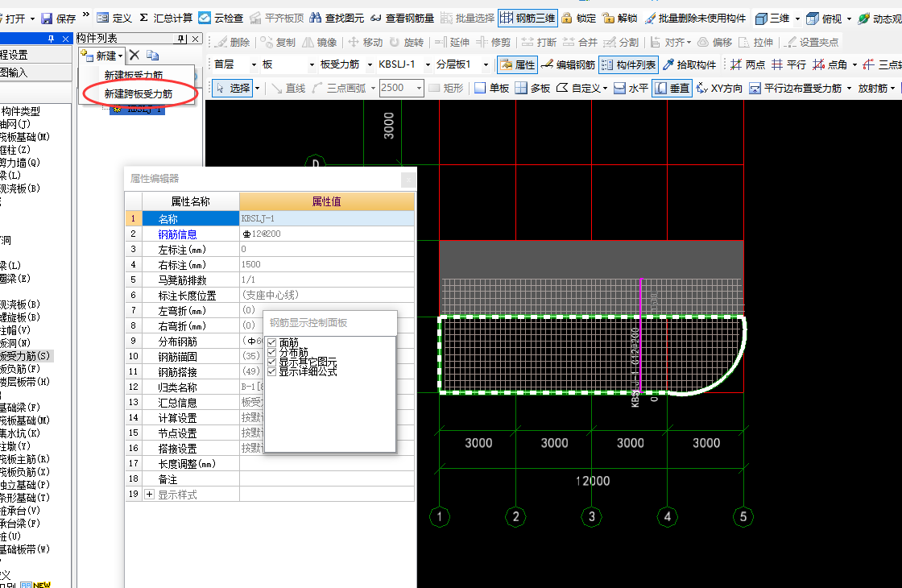This screenshot has width=902, height=588.
Task: Open the 定义 definition tool
Action: pyautogui.click(x=114, y=19)
